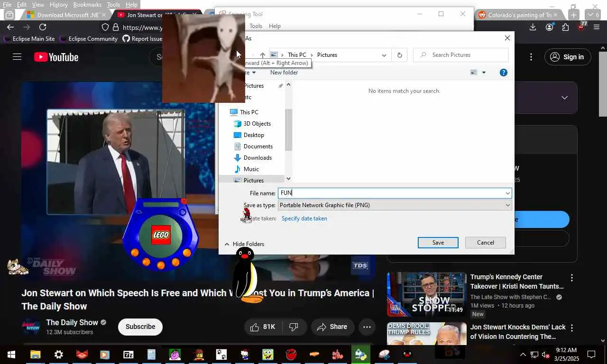
Task: Open Firefox downloads panel
Action: click(x=533, y=27)
